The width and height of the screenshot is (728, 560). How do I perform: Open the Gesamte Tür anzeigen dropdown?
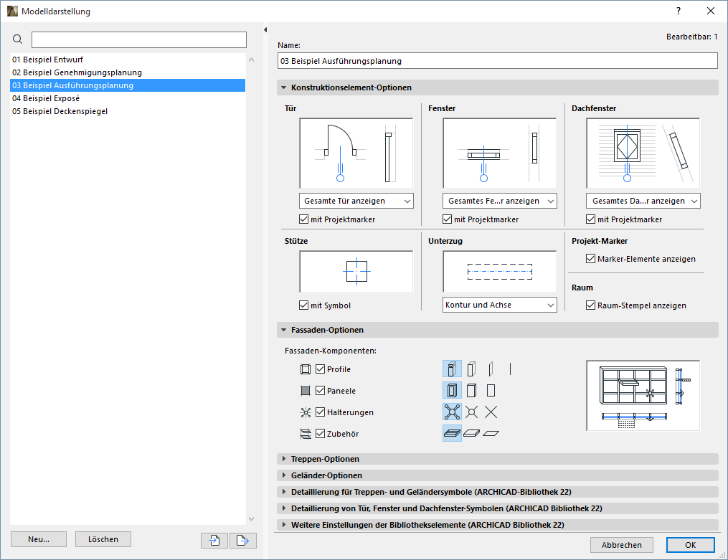(x=356, y=201)
